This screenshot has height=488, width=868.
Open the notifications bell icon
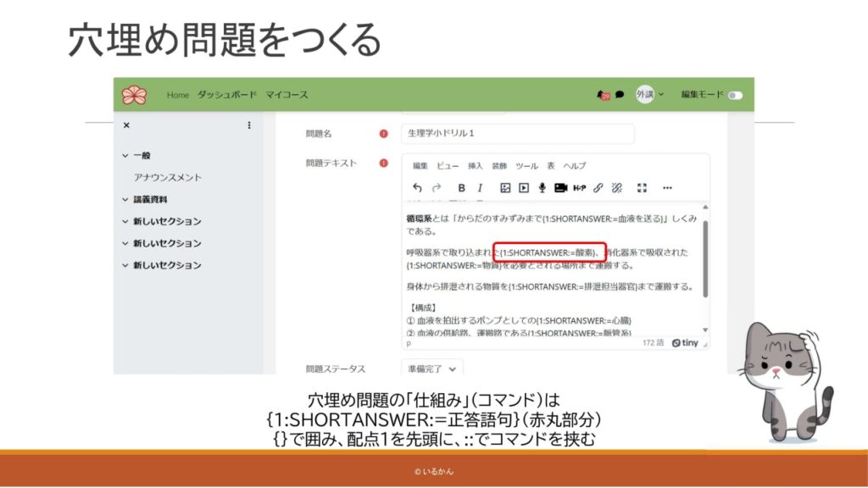(603, 95)
